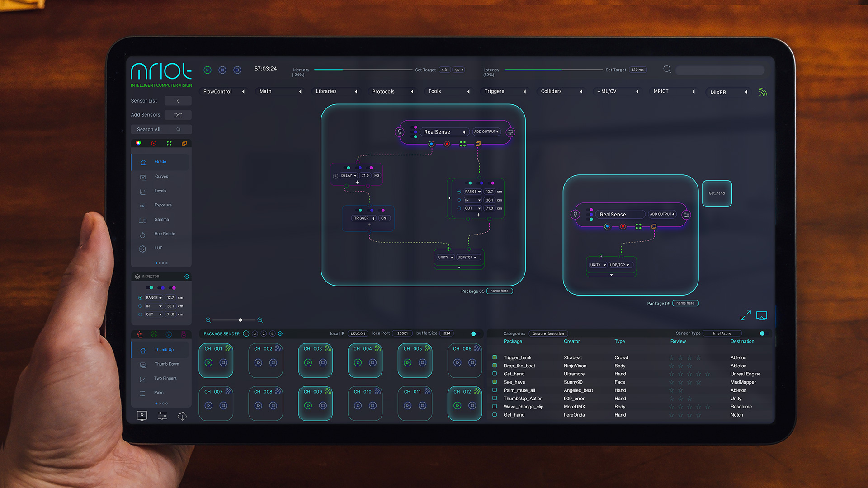Open the UDP/TCP dropdown in Package 05
Image resolution: width=868 pixels, height=488 pixels.
[468, 258]
